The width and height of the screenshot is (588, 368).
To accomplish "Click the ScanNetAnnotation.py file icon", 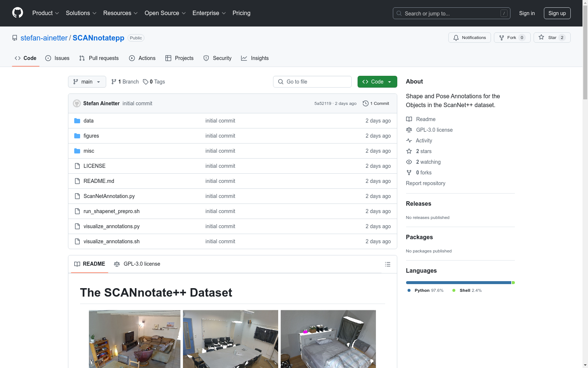I will click(x=77, y=196).
